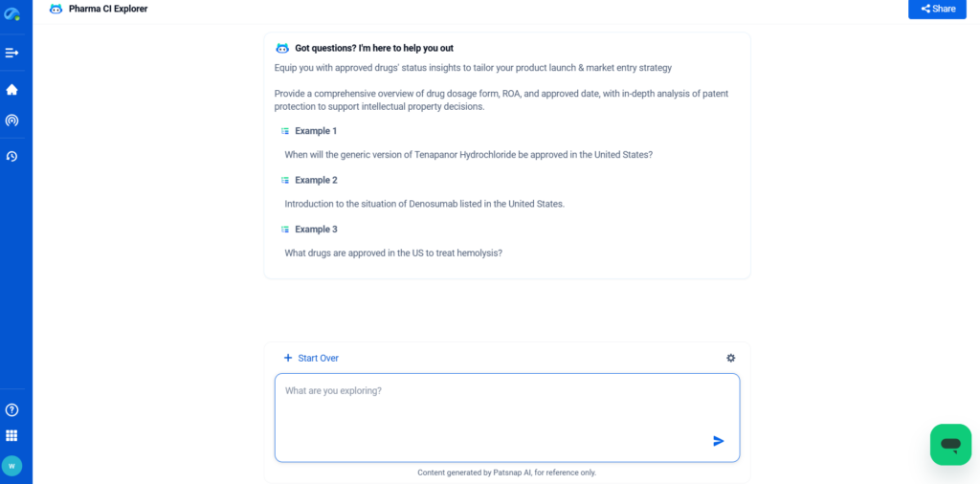
Task: Click the Example 3 heading
Action: click(x=315, y=230)
